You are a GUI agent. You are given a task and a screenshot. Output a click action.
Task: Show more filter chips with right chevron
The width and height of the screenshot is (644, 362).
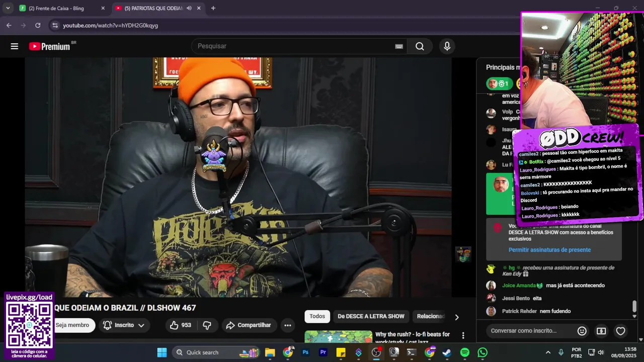click(x=457, y=317)
